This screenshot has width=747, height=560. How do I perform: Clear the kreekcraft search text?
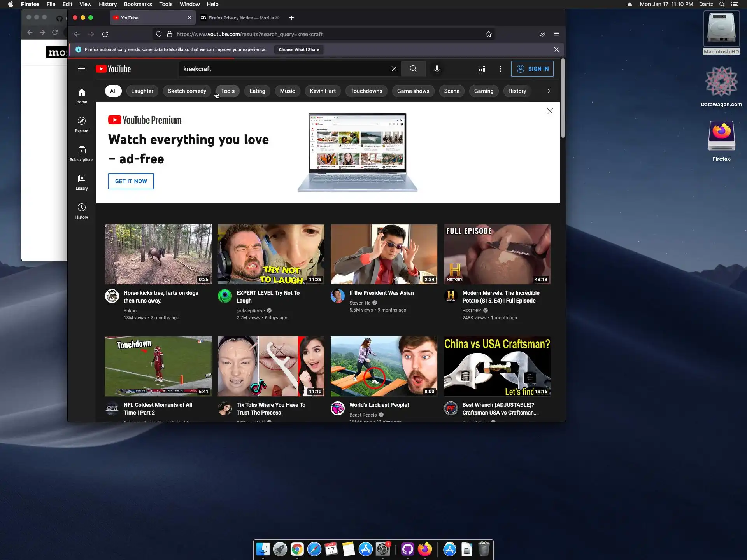tap(394, 69)
